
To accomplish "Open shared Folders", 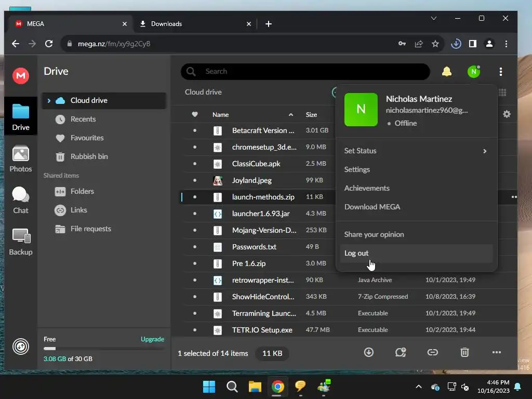I will pos(104,191).
